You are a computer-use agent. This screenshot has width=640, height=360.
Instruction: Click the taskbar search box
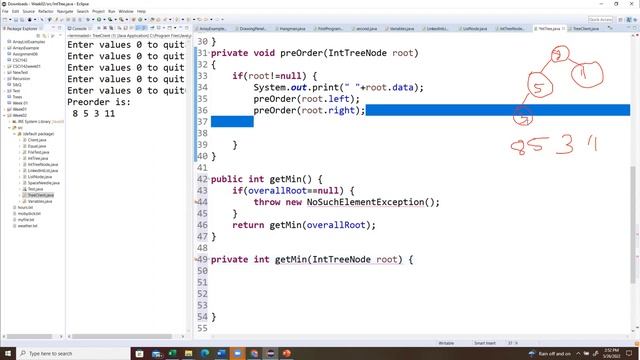coord(73,353)
